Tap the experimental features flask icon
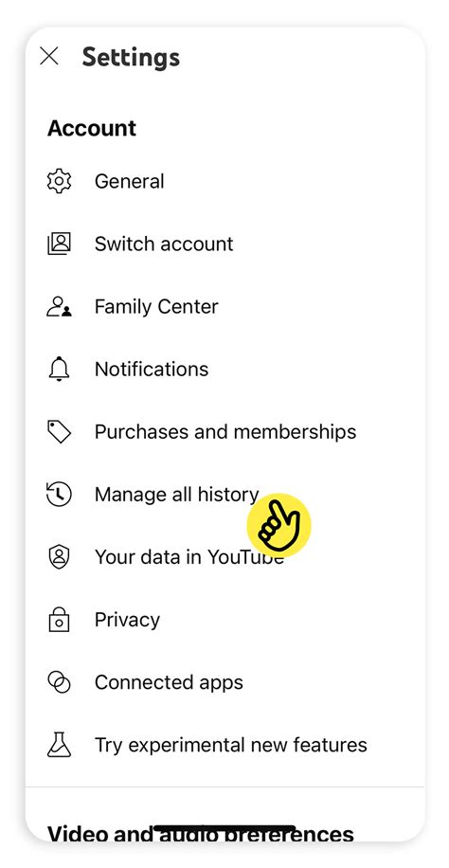The width and height of the screenshot is (449, 868). click(59, 745)
